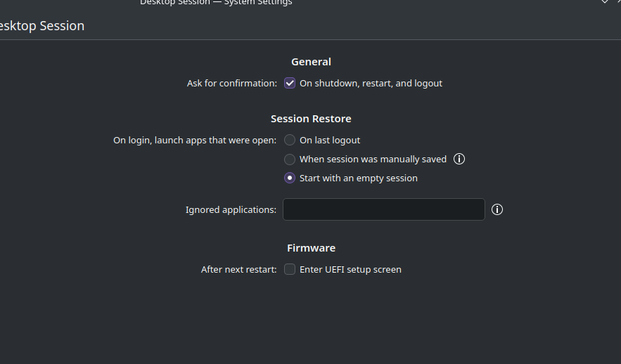621x364 pixels.
Task: Click the Desktop Session — System Settings window title
Action: (216, 2)
